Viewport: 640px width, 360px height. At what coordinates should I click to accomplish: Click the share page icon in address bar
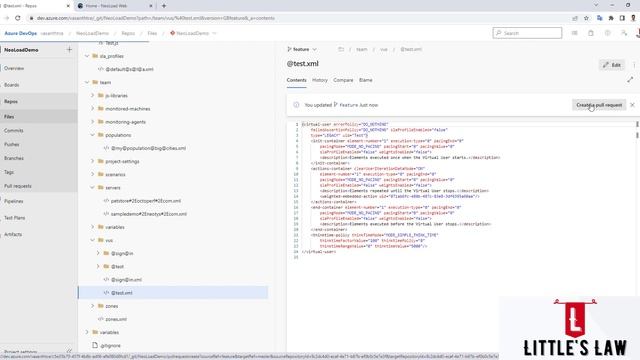[x=575, y=18]
